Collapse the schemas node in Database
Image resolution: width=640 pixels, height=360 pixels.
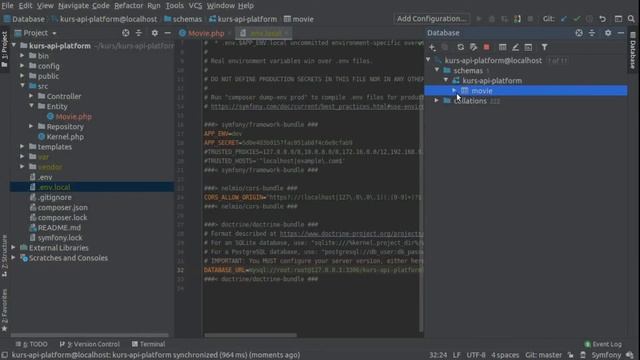pos(437,70)
